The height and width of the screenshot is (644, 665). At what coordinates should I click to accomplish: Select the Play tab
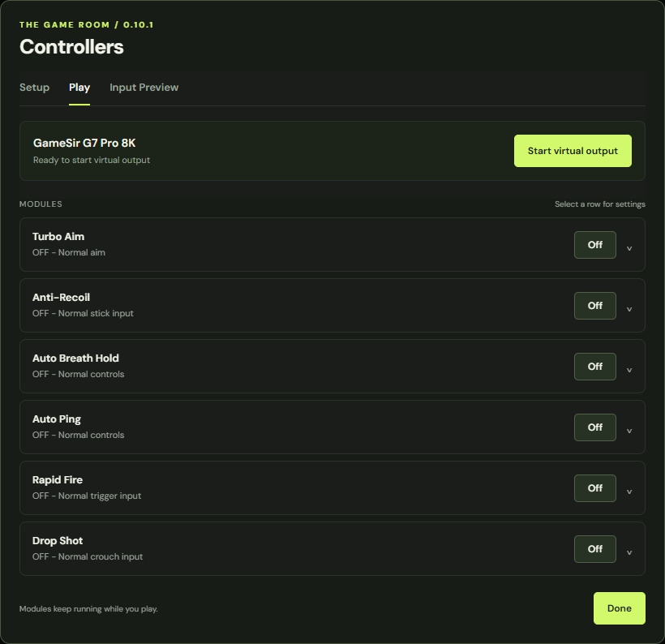[x=79, y=88]
